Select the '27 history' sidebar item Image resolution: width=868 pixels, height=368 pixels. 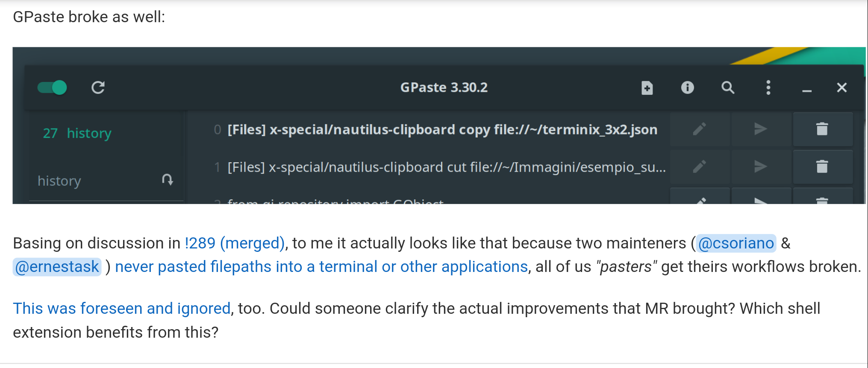pyautogui.click(x=77, y=133)
